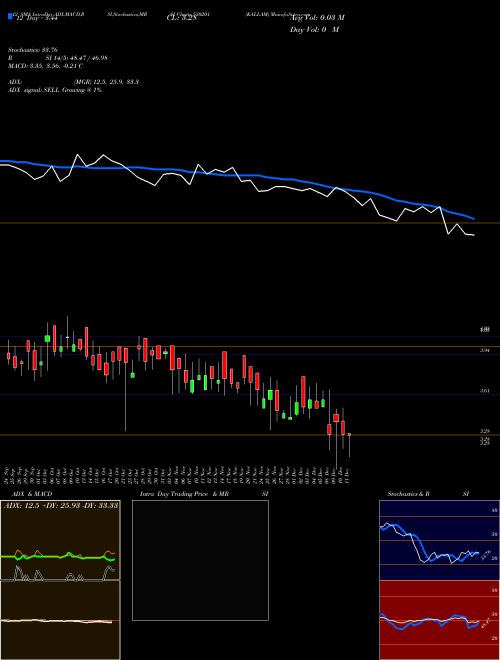The image size is (500, 660).
Task: Click the blue 12 Day SMA legend square
Action: (x=10, y=17)
